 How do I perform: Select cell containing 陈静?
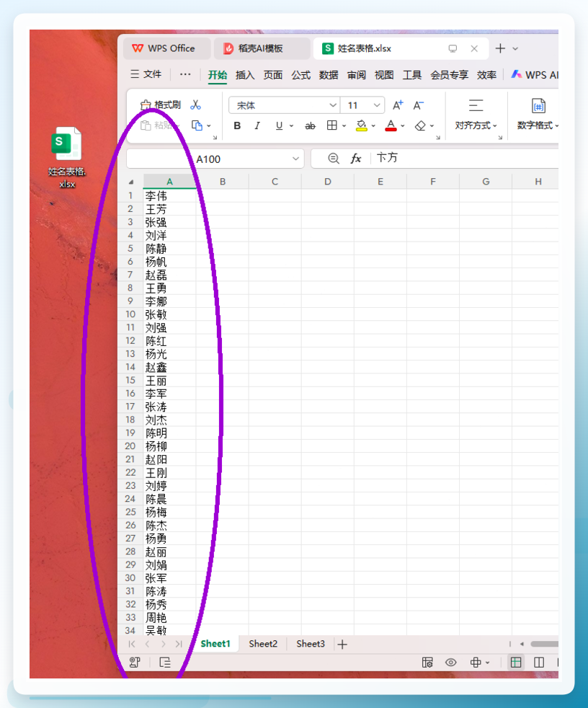(x=169, y=248)
